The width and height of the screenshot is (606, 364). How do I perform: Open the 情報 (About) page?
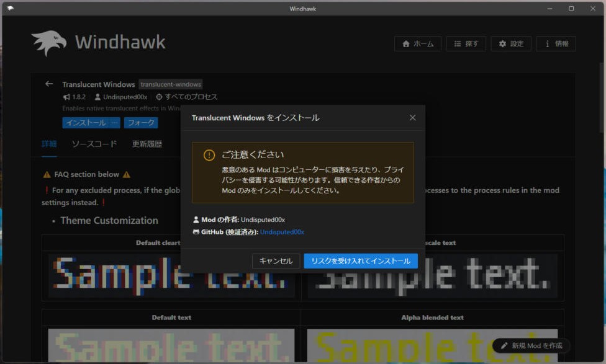pos(556,43)
